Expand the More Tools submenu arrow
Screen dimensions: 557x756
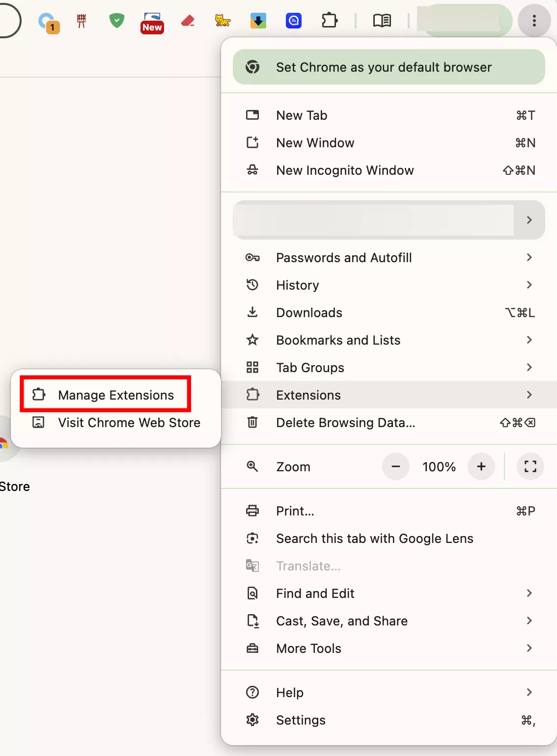click(529, 648)
